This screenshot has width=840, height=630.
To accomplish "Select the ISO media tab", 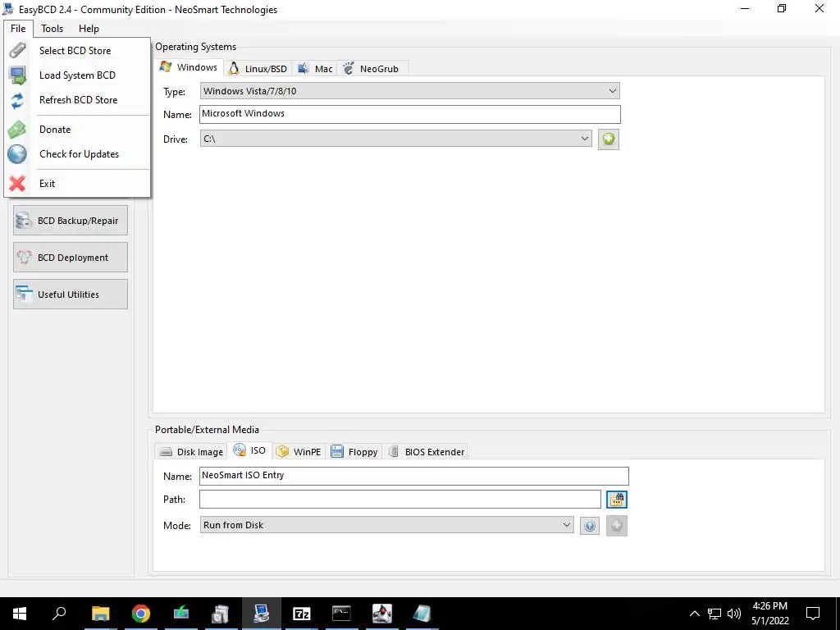I will point(249,450).
